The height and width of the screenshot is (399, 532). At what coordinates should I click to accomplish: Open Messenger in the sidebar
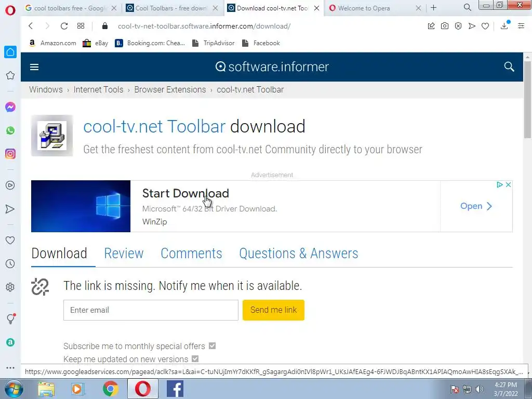(10, 107)
